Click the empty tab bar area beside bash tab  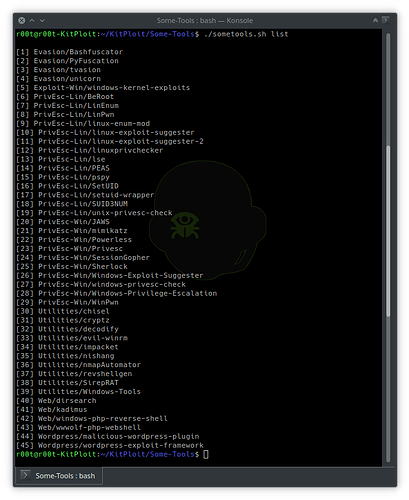coord(243,476)
